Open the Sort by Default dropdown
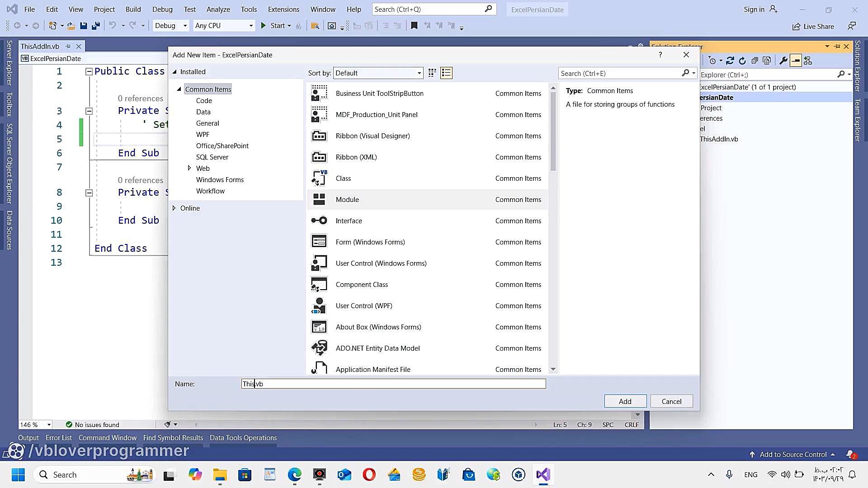 [x=378, y=73]
